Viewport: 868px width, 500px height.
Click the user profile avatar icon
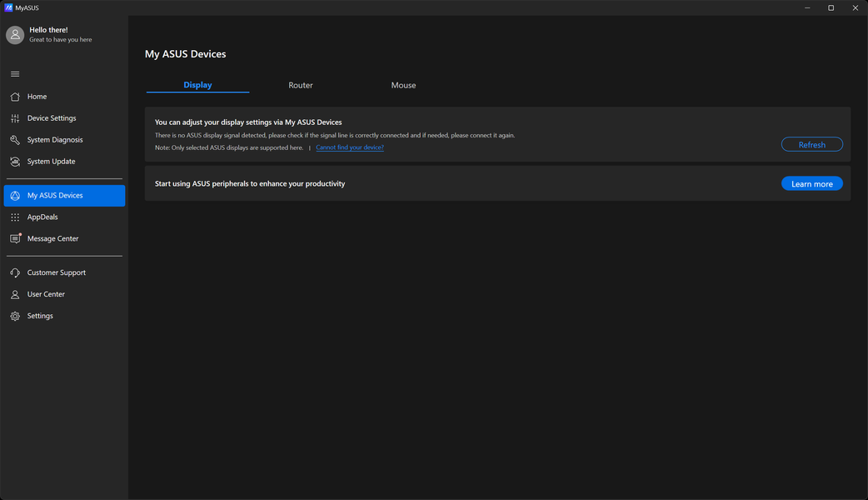[15, 34]
